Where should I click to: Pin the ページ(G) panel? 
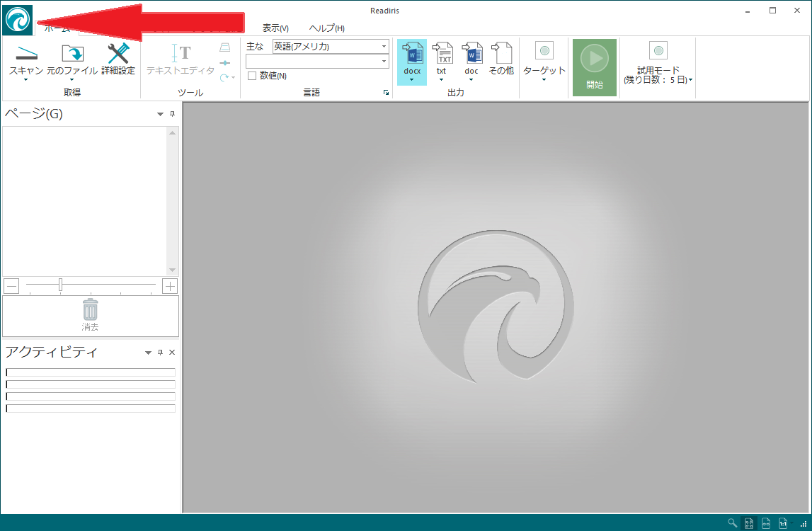pyautogui.click(x=173, y=114)
